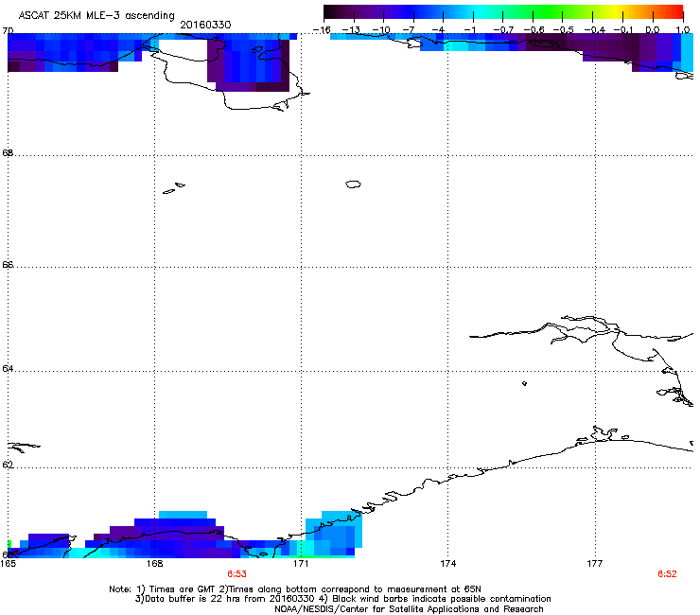Click the longitude label '177'
The width and height of the screenshot is (700, 615).
(x=595, y=564)
